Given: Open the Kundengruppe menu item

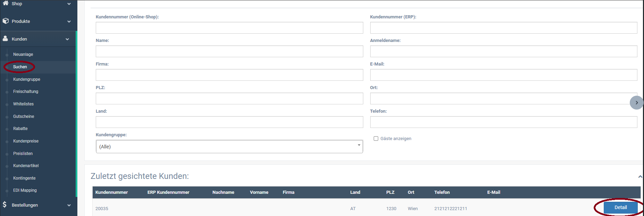Looking at the screenshot, I should (x=27, y=79).
